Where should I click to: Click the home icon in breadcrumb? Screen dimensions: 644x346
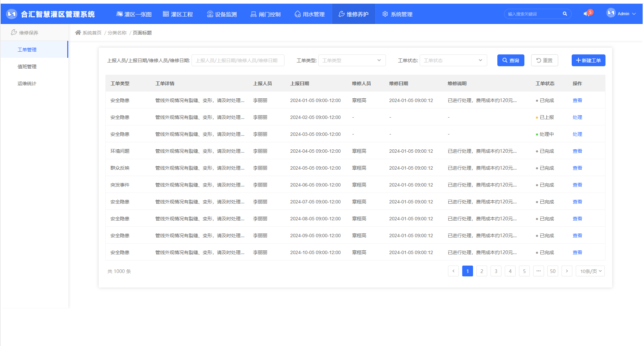pos(78,32)
